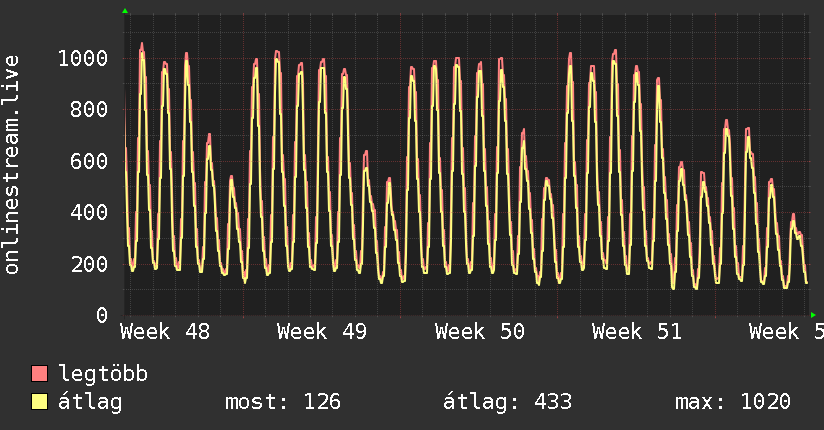Click the 'átlag: 433' average statistic
The image size is (824, 430).
point(507,403)
